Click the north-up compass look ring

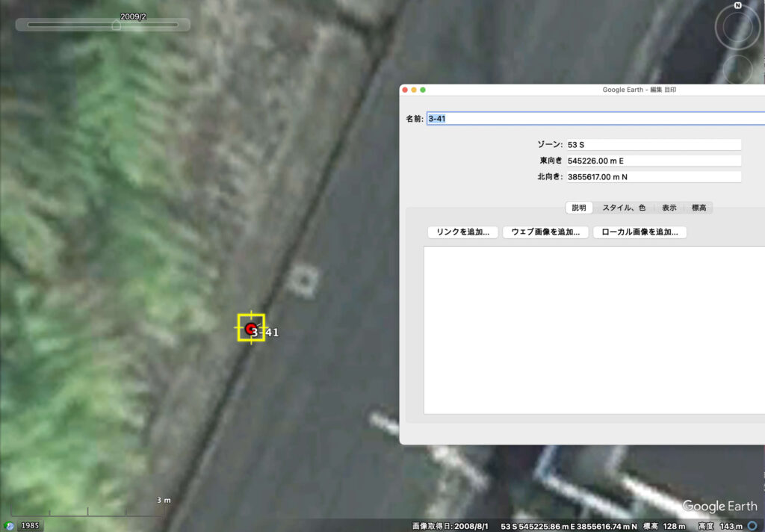coord(737,26)
